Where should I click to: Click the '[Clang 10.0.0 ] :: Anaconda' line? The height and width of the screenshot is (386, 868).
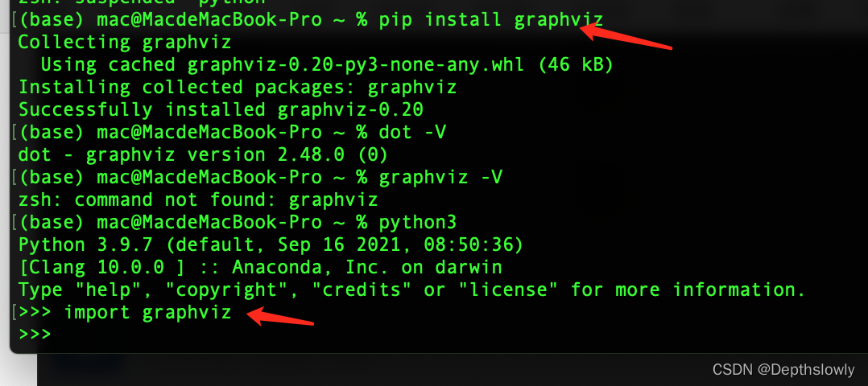pyautogui.click(x=260, y=267)
